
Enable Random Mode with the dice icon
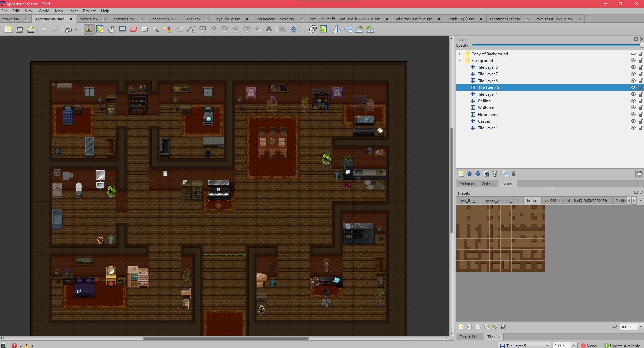(x=312, y=29)
